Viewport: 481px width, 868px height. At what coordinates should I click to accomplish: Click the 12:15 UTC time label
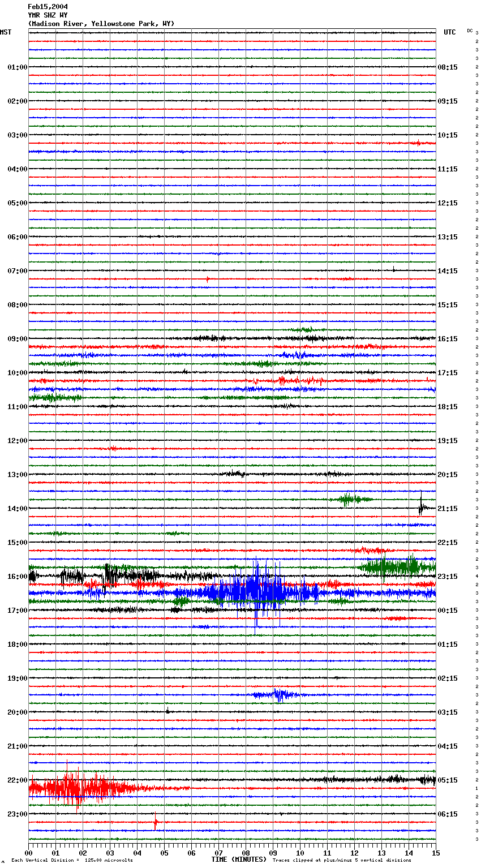[448, 203]
